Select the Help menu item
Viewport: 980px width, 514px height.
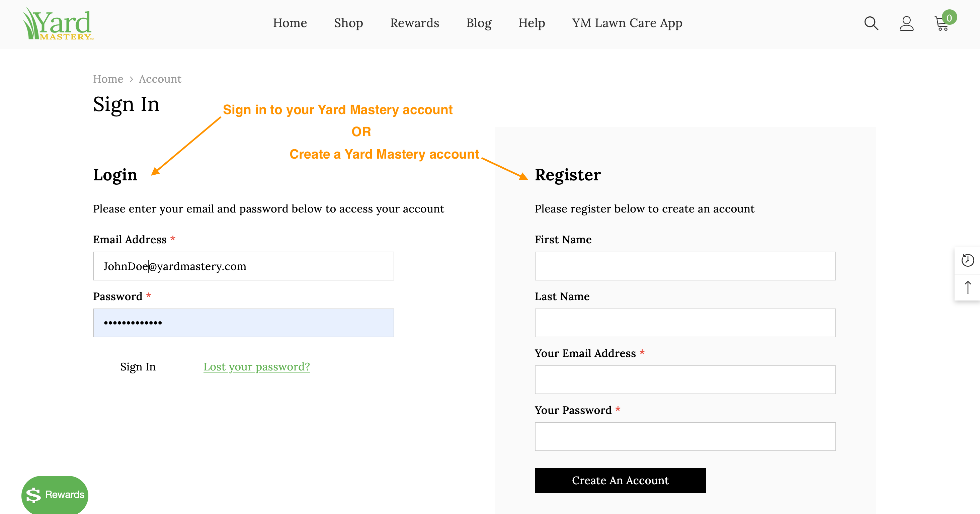click(532, 23)
